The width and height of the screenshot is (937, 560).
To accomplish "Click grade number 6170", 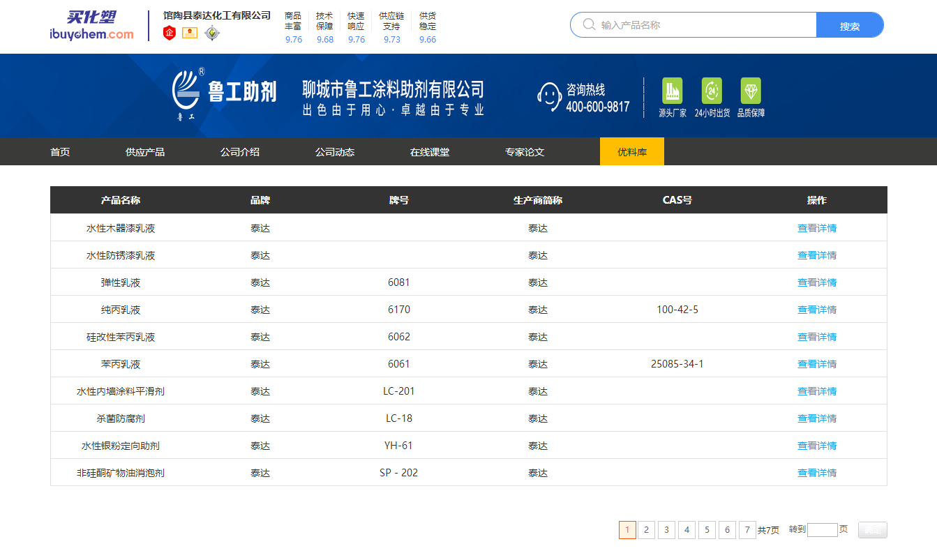I will tap(399, 310).
